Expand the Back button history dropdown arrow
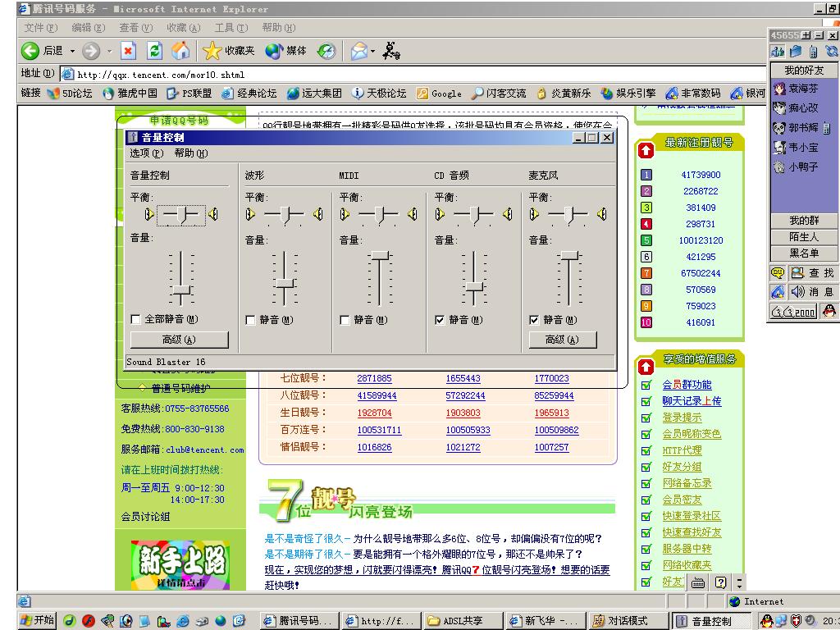 coord(72,51)
